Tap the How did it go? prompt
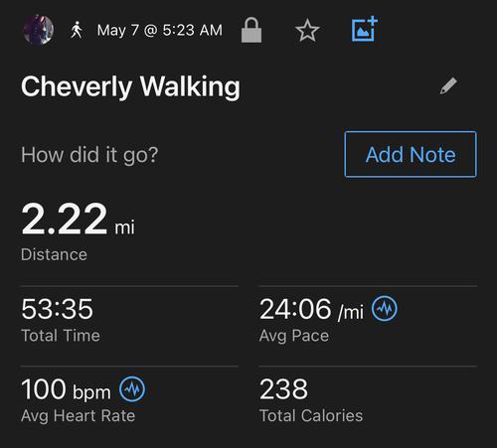 (x=89, y=155)
